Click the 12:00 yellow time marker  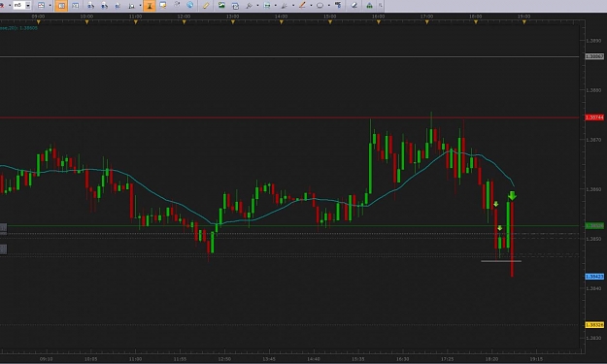(184, 22)
